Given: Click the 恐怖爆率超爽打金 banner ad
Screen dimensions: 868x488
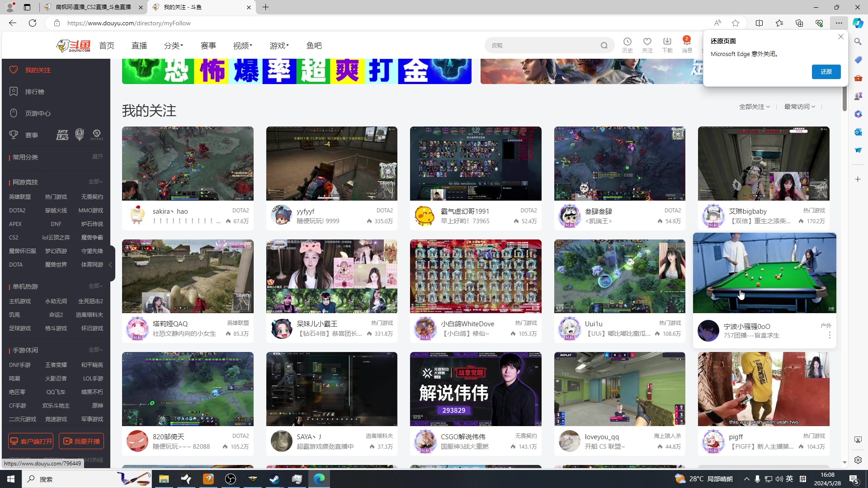Looking at the screenshot, I should coord(297,71).
